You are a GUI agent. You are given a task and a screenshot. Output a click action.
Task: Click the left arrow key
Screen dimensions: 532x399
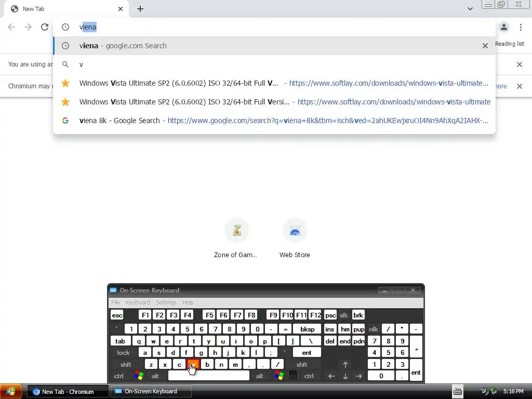pos(331,376)
